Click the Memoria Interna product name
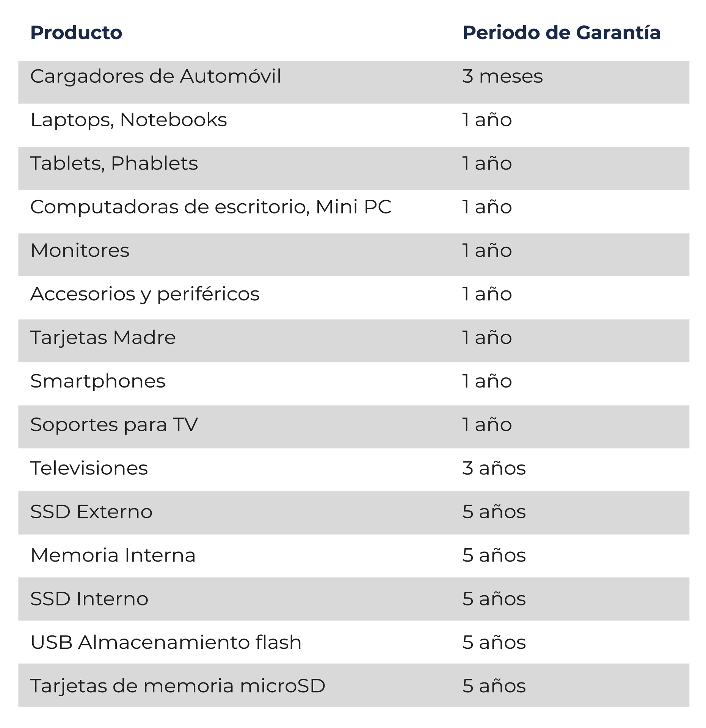This screenshot has width=706, height=728. pos(113,555)
